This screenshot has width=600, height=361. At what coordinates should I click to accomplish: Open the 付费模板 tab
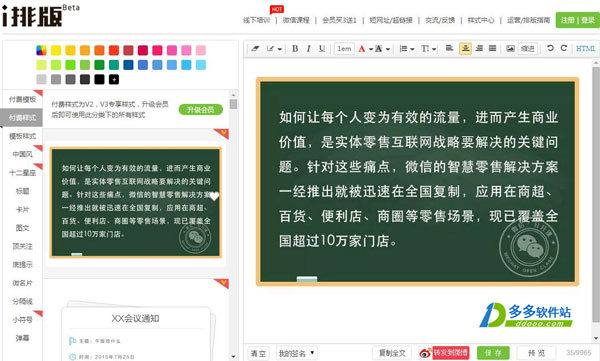pos(22,99)
